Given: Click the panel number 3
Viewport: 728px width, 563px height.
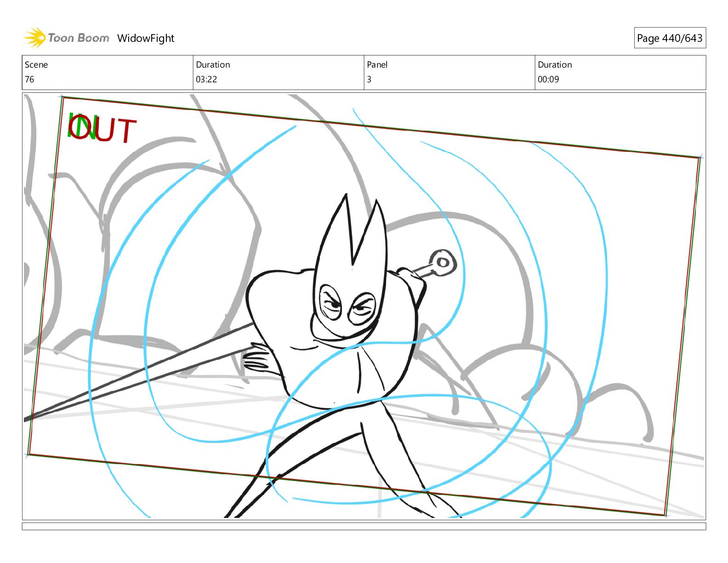Looking at the screenshot, I should [369, 79].
